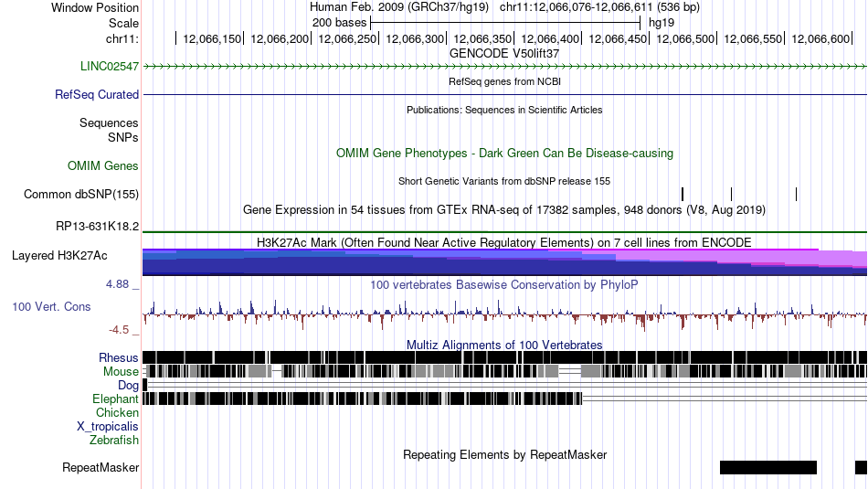868x489 pixels.
Task: Select the Mouse alignment row label
Action: pyautogui.click(x=121, y=372)
